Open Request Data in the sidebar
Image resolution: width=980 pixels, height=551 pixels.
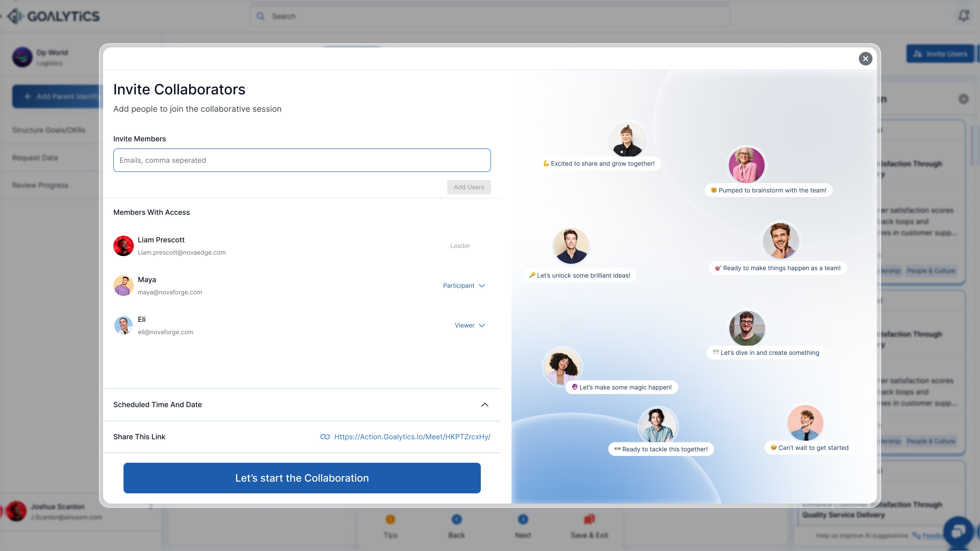[x=35, y=158]
